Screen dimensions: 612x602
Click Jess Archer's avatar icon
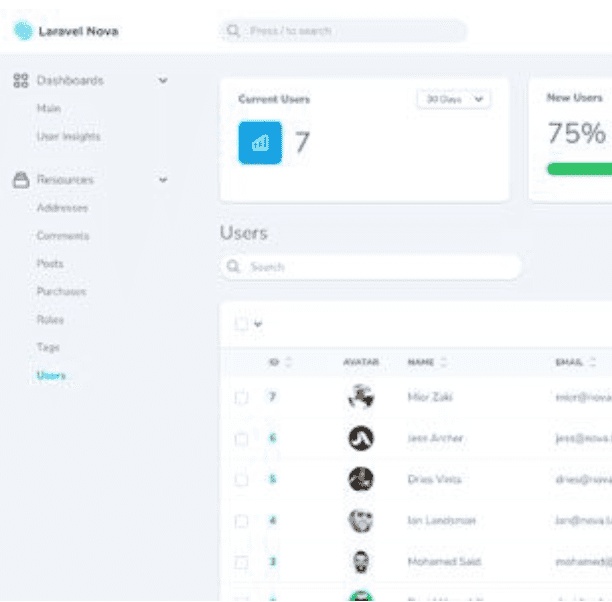[361, 438]
